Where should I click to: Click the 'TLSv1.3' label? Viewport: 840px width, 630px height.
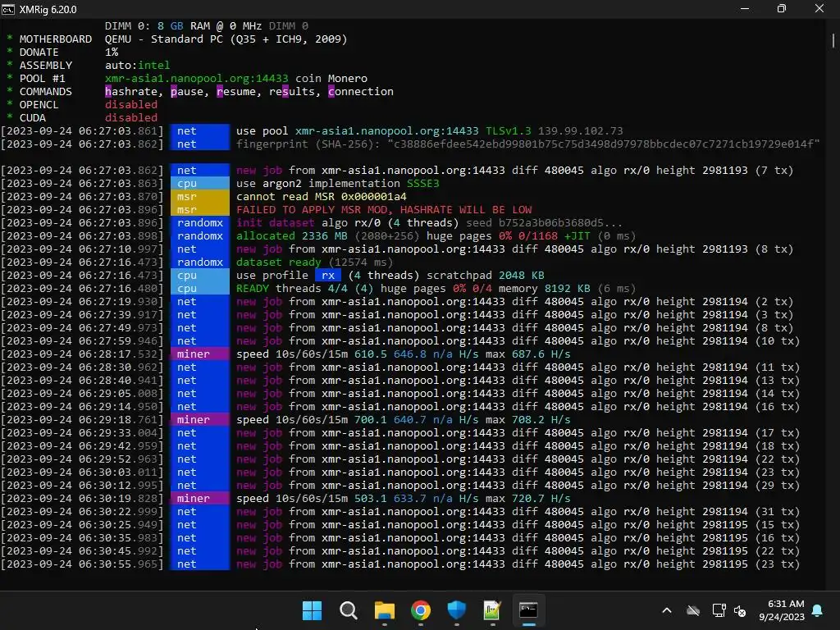pyautogui.click(x=509, y=130)
